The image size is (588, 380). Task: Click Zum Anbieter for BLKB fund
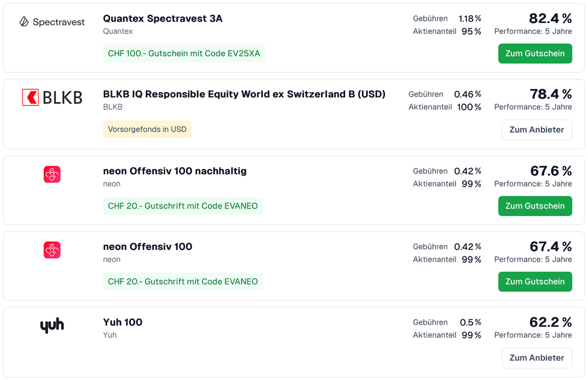(x=537, y=130)
